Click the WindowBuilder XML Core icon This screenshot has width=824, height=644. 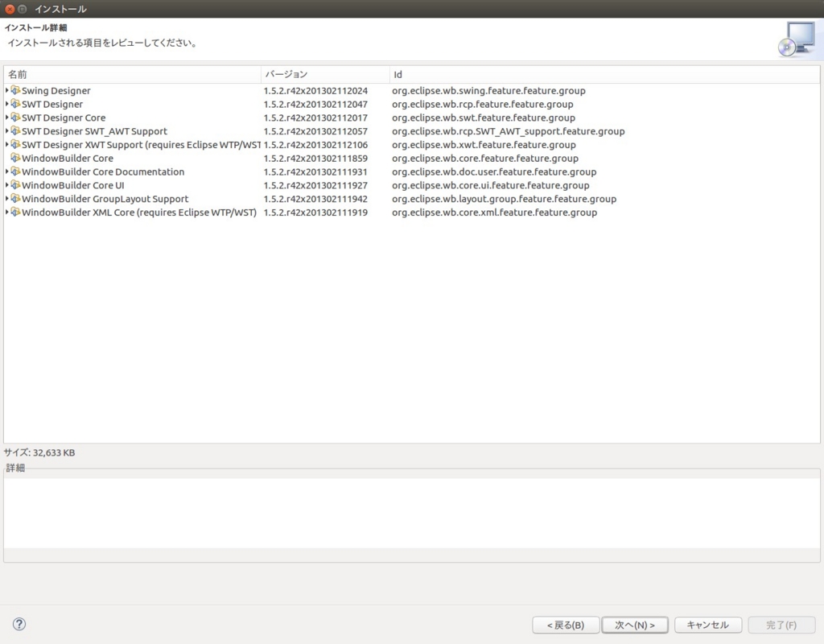coord(15,213)
